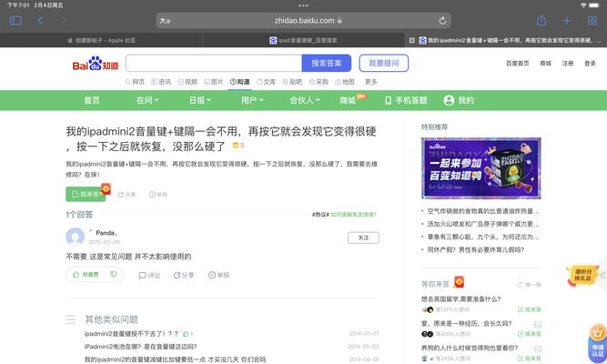The height and width of the screenshot is (364, 607).
Task: Open 商城 in the green nav bar
Action: [348, 101]
